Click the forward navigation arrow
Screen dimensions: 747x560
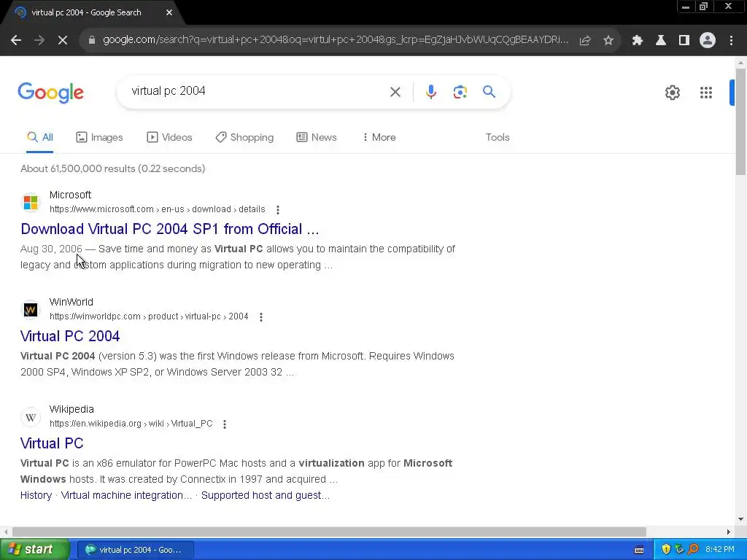[39, 41]
